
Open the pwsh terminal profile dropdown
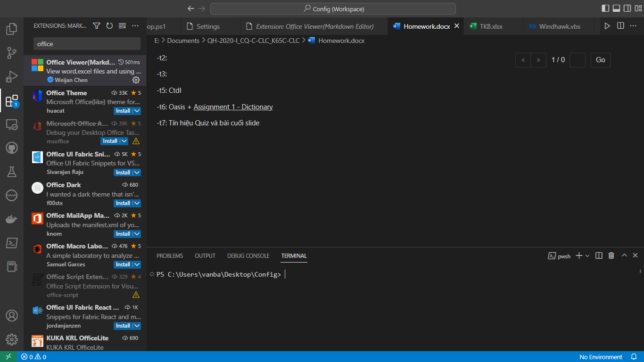tap(587, 255)
